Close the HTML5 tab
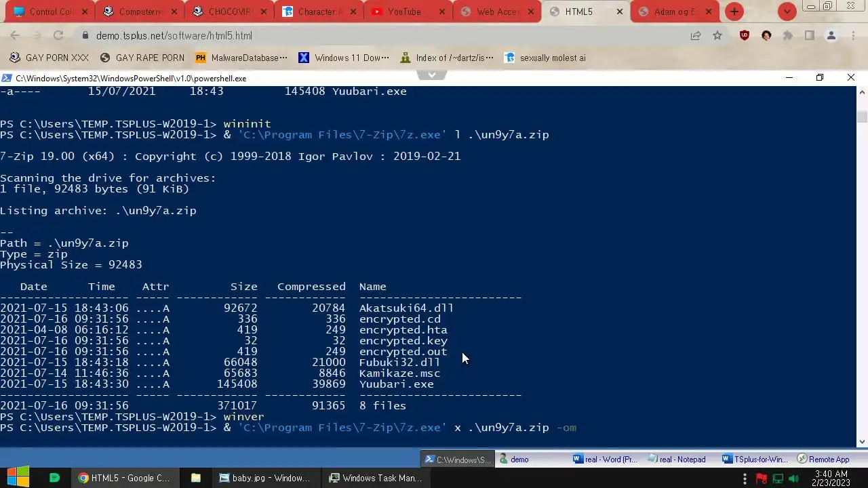868x488 pixels. pyautogui.click(x=620, y=12)
